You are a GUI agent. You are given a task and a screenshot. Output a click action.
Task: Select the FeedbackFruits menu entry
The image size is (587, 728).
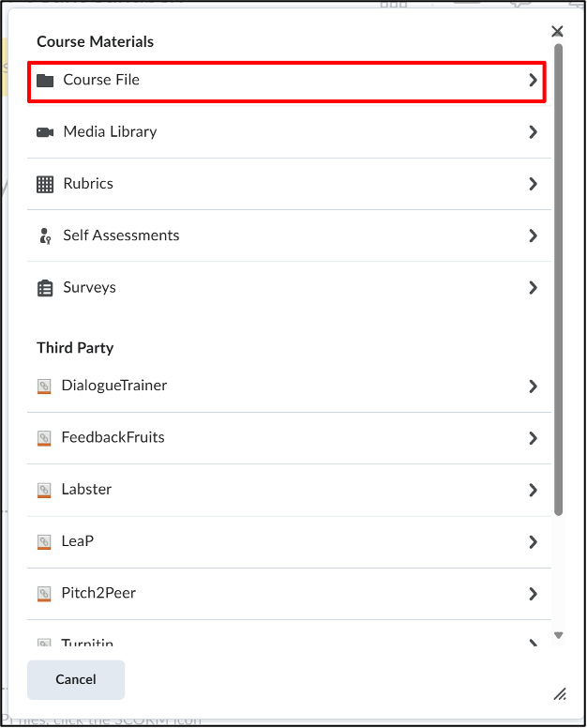pos(289,438)
